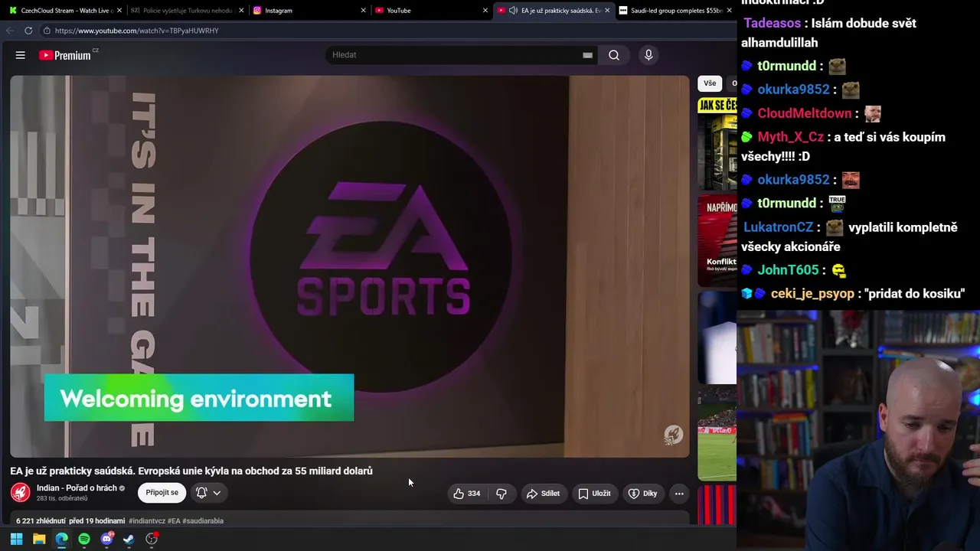980x551 pixels.
Task: Click the 283 tis. odběratelů subscriber count
Action: click(x=62, y=499)
